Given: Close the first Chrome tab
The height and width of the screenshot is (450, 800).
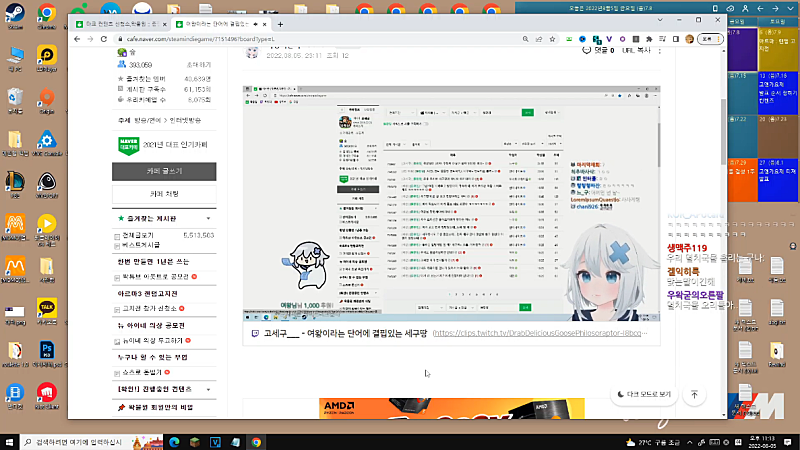Looking at the screenshot, I should click(x=164, y=24).
